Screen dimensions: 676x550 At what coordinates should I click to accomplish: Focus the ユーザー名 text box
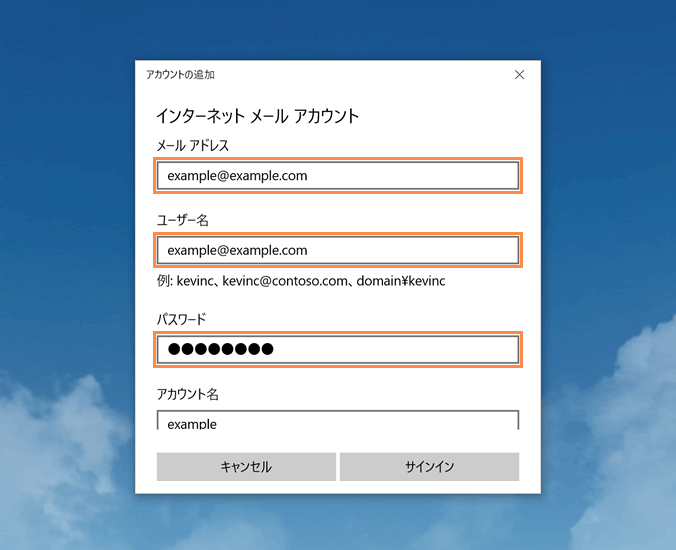tap(338, 250)
